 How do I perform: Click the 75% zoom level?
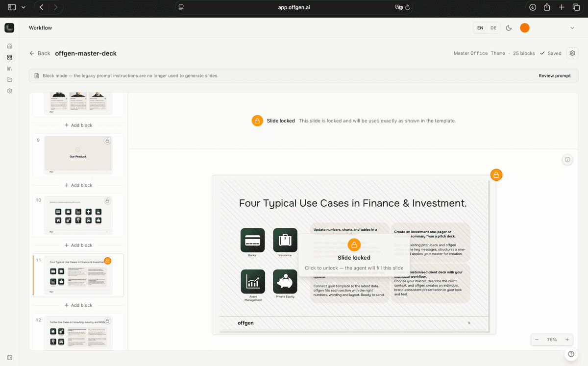coord(552,340)
